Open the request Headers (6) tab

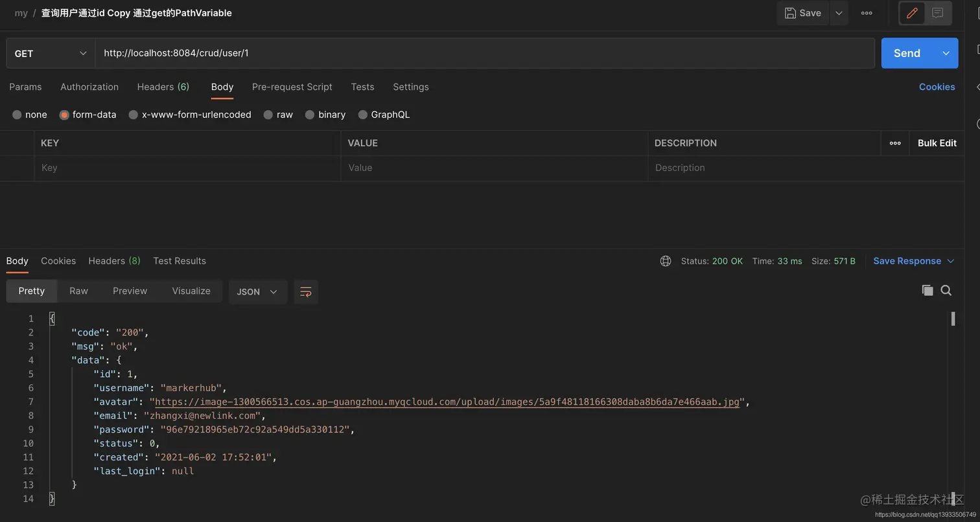tap(163, 87)
